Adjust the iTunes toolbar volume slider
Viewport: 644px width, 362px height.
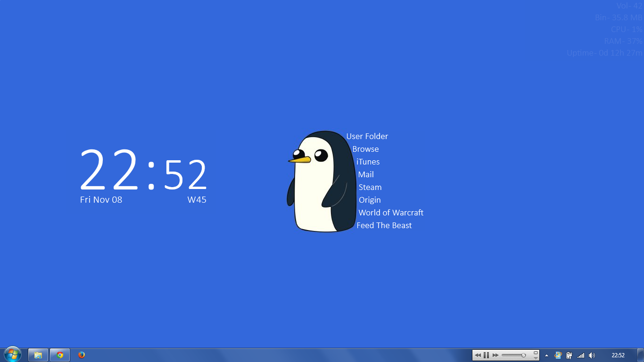(x=514, y=355)
